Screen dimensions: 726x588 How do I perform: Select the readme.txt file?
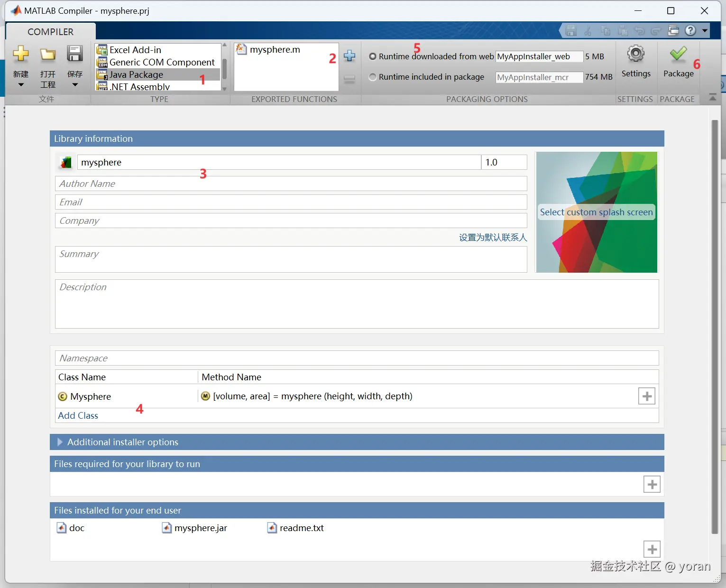[x=295, y=528]
